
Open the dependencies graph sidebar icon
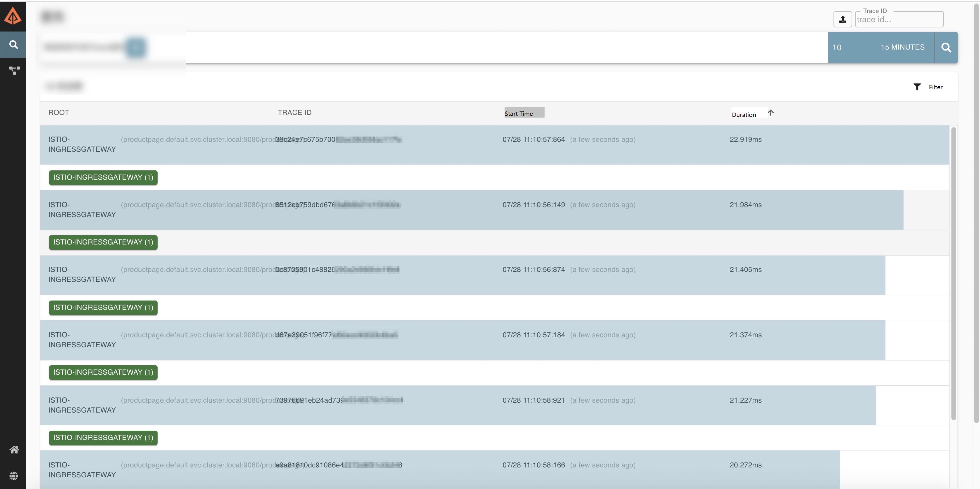coord(14,70)
